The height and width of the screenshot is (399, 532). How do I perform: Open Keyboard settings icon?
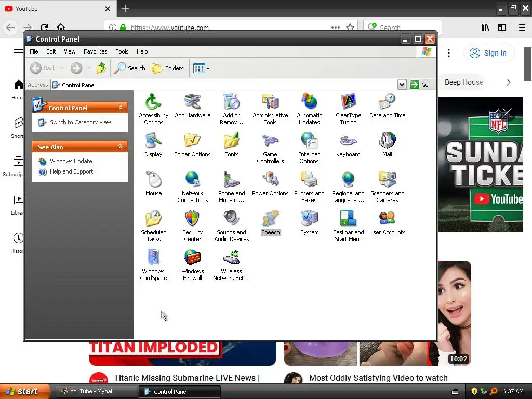click(348, 145)
